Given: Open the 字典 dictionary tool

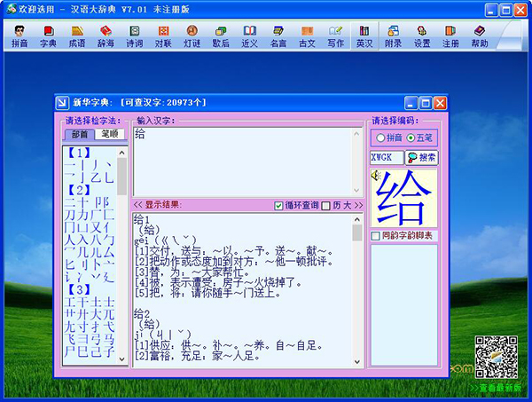Looking at the screenshot, I should point(48,36).
